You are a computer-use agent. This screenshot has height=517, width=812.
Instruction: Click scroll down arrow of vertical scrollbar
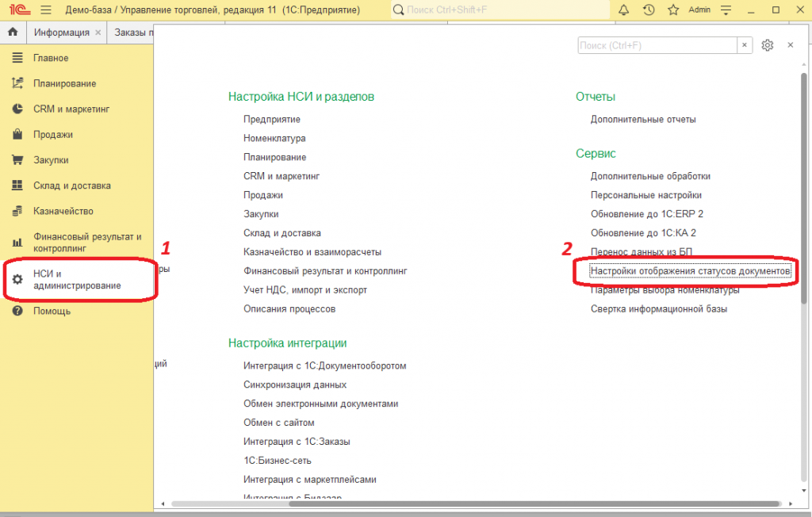click(804, 491)
